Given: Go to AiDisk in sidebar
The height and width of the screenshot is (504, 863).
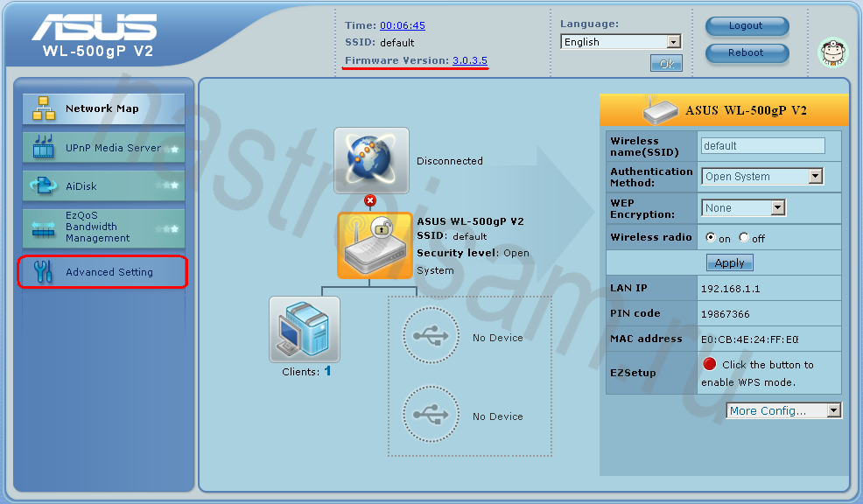Looking at the screenshot, I should (103, 185).
